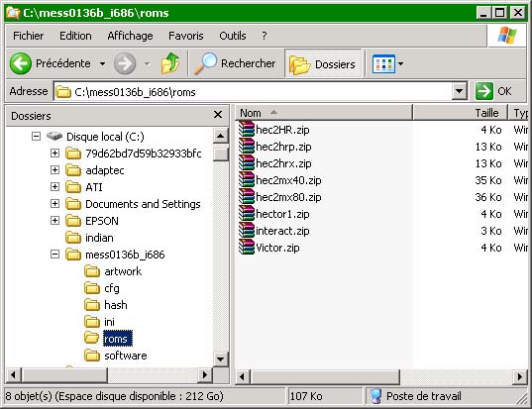Image resolution: width=532 pixels, height=409 pixels.
Task: Click file list horizontal scroll left arrow
Action: (243, 376)
